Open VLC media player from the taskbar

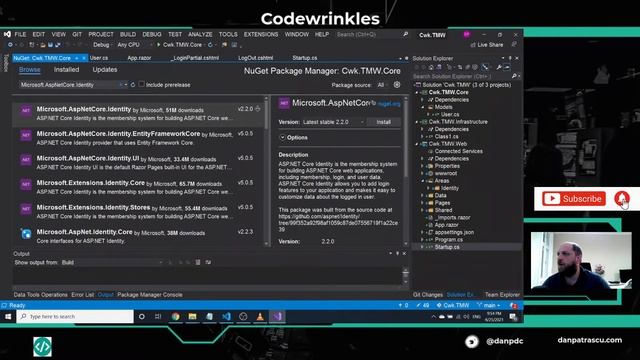coord(260,316)
